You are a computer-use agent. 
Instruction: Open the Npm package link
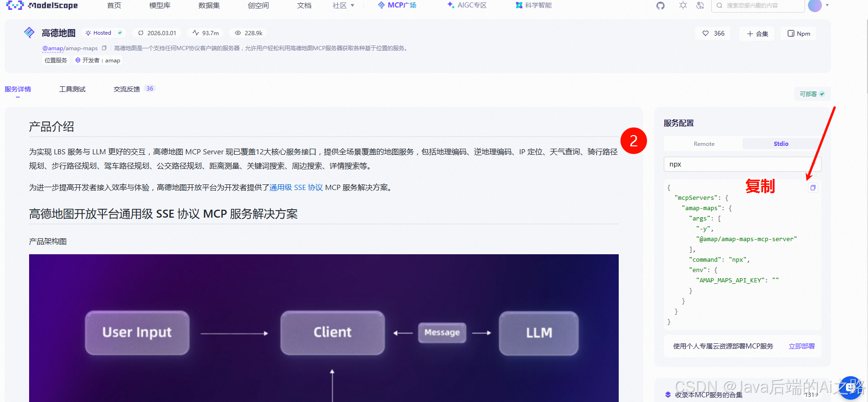(x=799, y=33)
